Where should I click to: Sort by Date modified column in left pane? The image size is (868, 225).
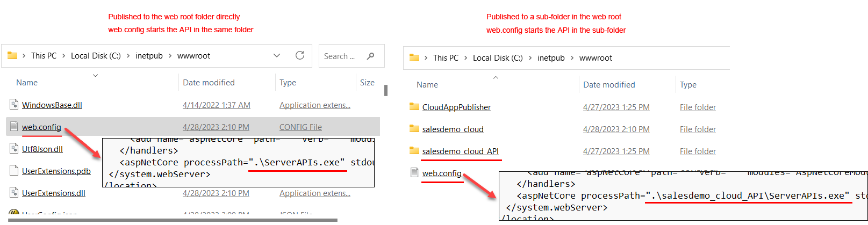[209, 83]
